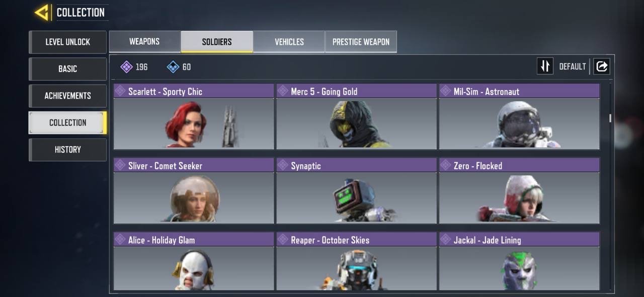Screen dimensions: 644x297
Task: Toggle sort order with the arrows icon
Action: (x=545, y=66)
